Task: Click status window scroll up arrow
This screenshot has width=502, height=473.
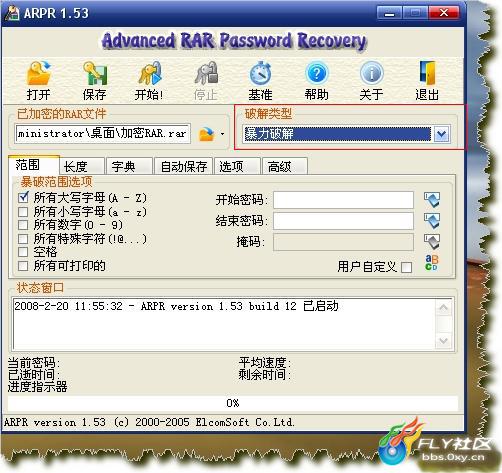Action: pos(443,307)
